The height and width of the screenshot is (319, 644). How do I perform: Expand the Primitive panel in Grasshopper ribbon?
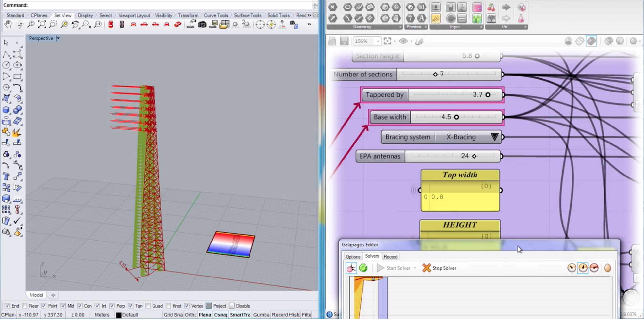pos(426,27)
